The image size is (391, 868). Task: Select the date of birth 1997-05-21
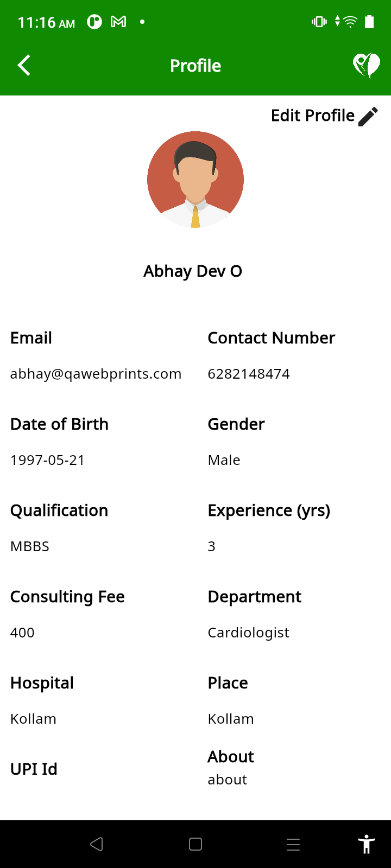(x=48, y=460)
